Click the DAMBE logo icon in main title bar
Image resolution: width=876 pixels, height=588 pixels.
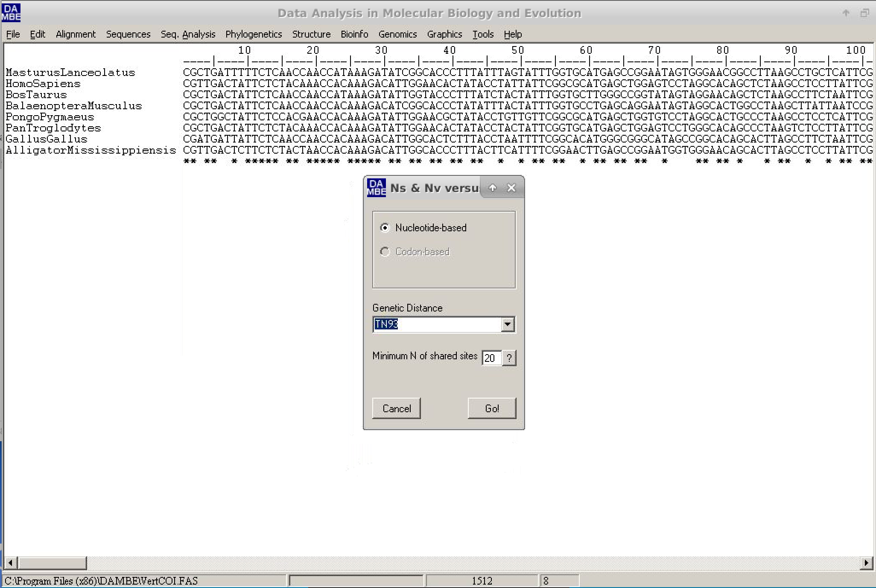(x=11, y=13)
